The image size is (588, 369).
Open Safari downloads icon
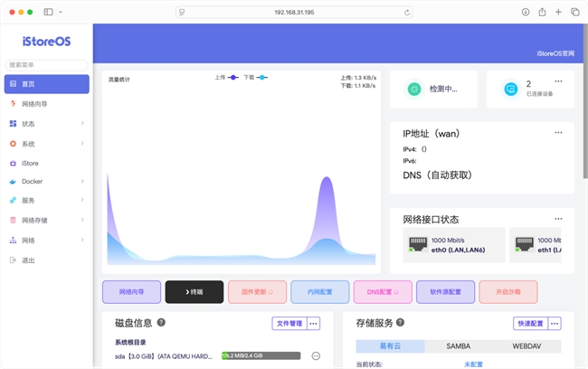(x=526, y=12)
